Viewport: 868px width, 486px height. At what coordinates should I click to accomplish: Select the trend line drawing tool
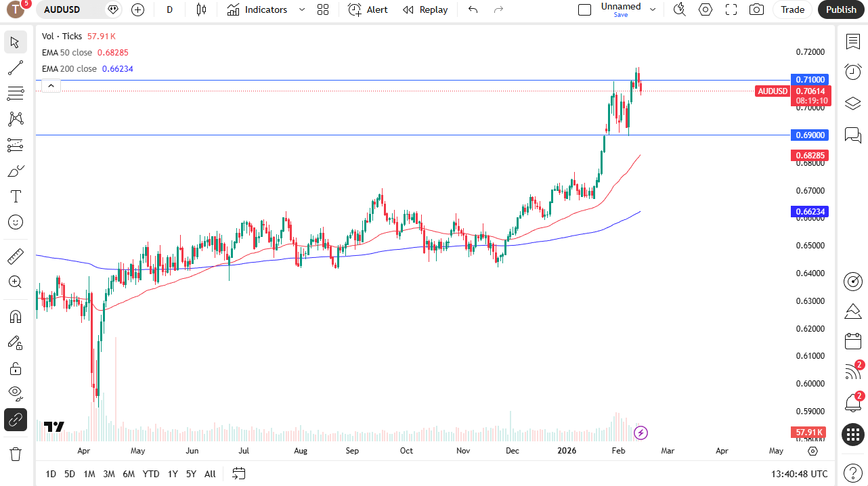16,68
